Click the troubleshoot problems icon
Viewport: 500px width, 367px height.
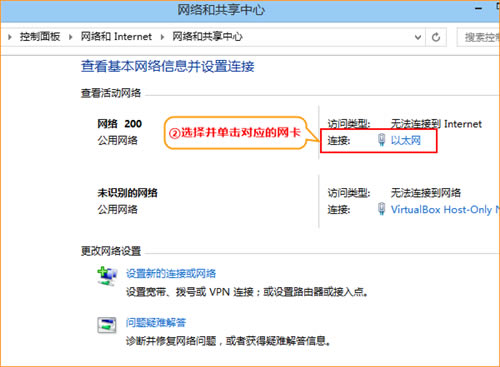[x=107, y=325]
